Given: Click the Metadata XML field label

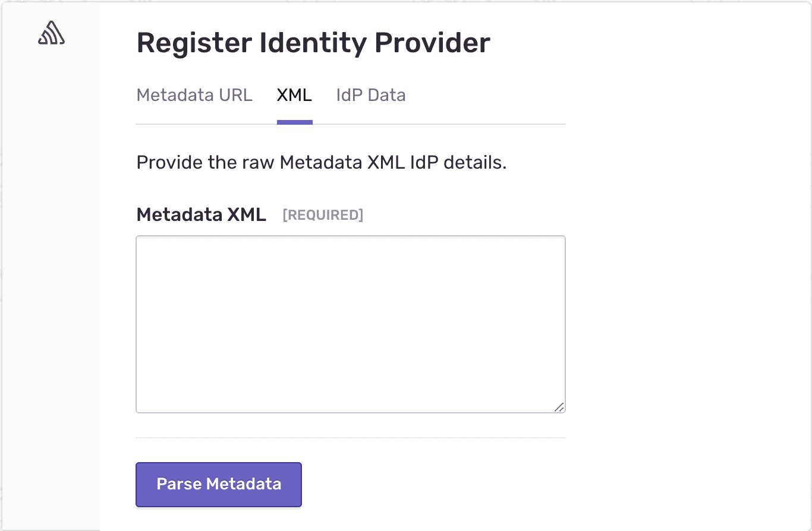Looking at the screenshot, I should pyautogui.click(x=201, y=214).
